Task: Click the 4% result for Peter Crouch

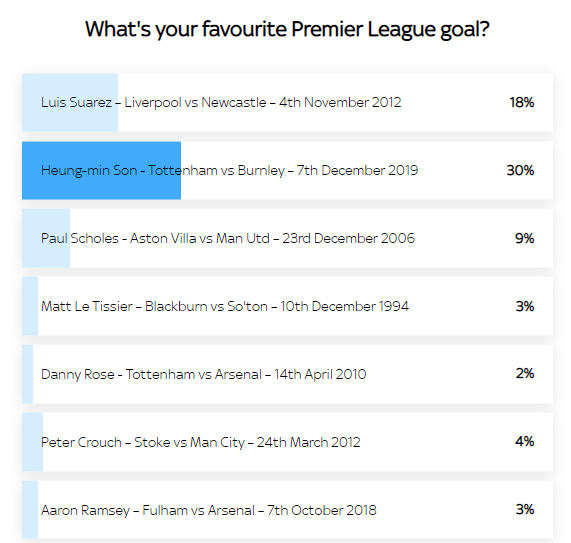Action: pos(524,441)
